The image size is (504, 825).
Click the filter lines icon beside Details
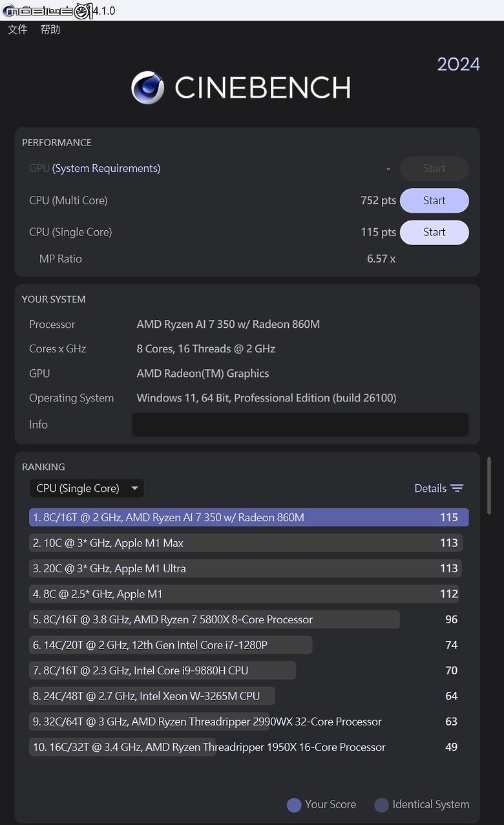457,488
